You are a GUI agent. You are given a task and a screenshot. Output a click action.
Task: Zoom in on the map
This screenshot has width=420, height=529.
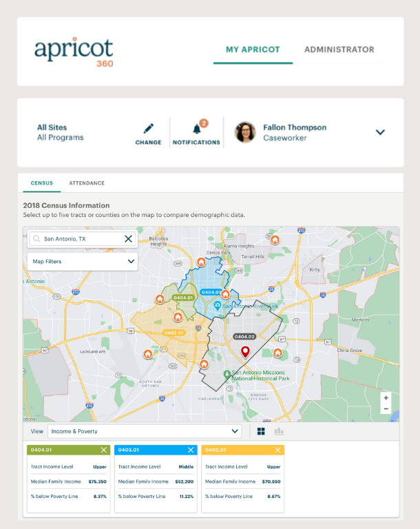[x=386, y=398]
